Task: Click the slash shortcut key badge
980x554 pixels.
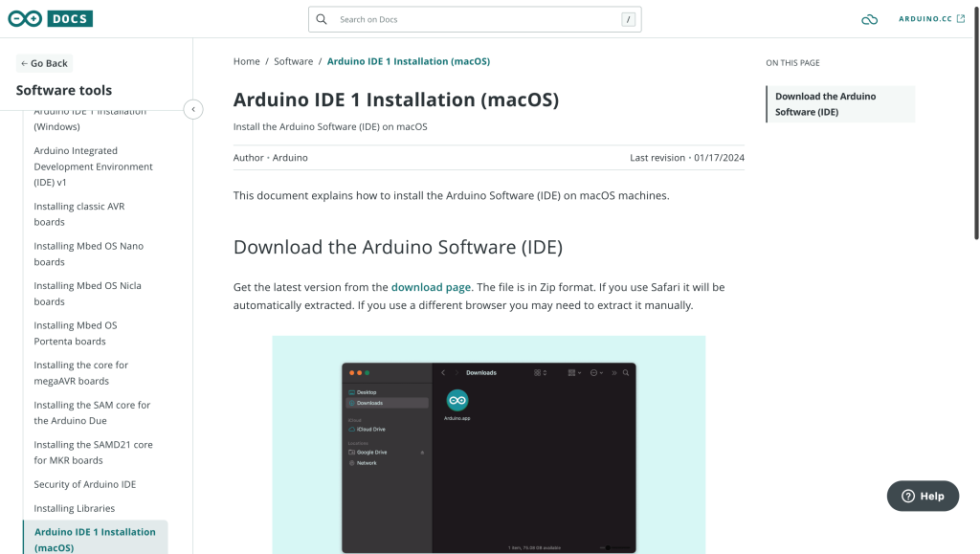Action: tap(628, 19)
